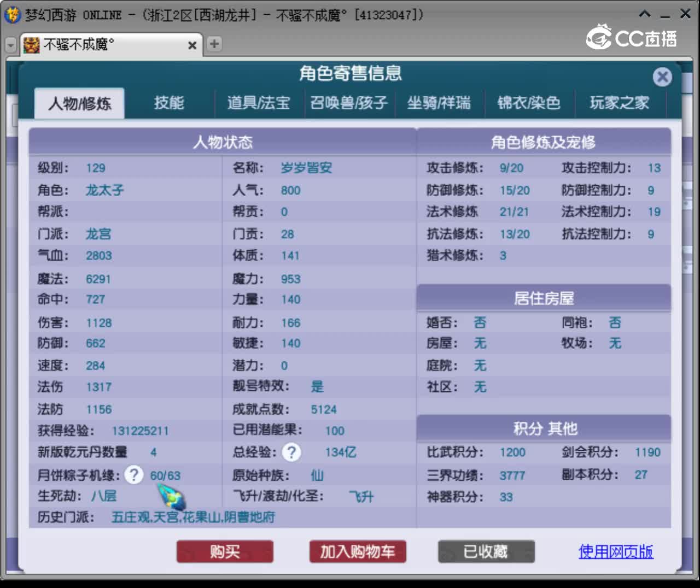Click the 神器积分 value 33
This screenshot has height=588, width=700.
pos(506,497)
